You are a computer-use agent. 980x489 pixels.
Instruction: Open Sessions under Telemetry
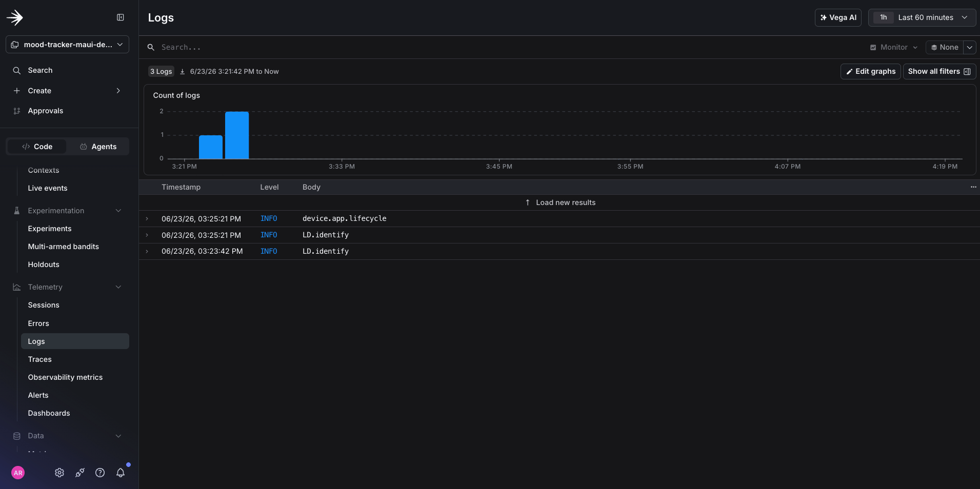(44, 305)
